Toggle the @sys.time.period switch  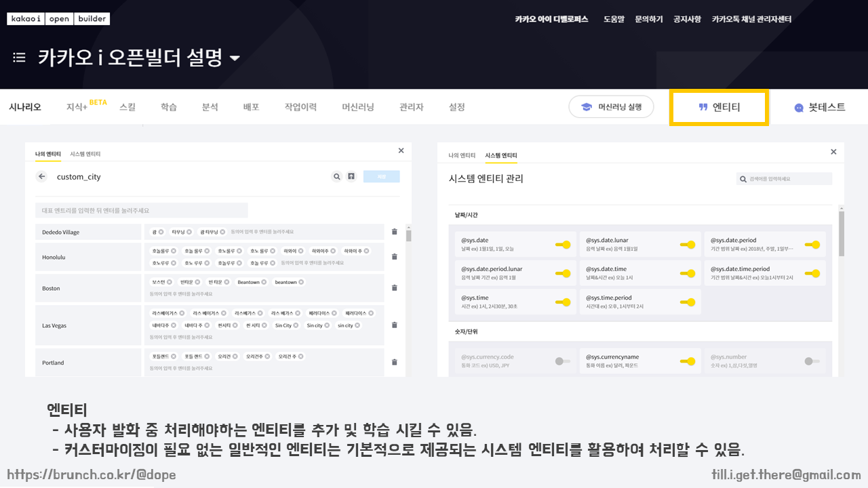pos(688,302)
